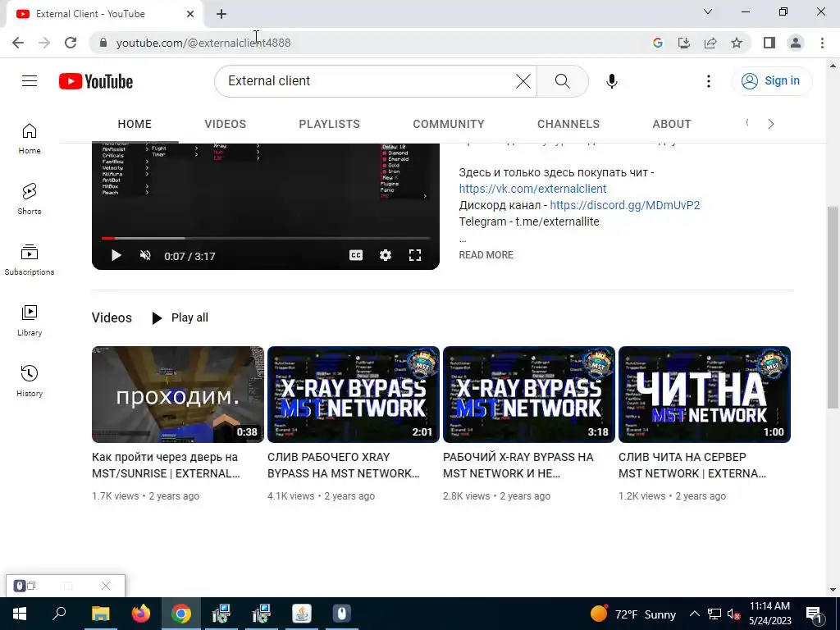Image resolution: width=840 pixels, height=630 pixels.
Task: Open the Videos section heading
Action: 112,317
